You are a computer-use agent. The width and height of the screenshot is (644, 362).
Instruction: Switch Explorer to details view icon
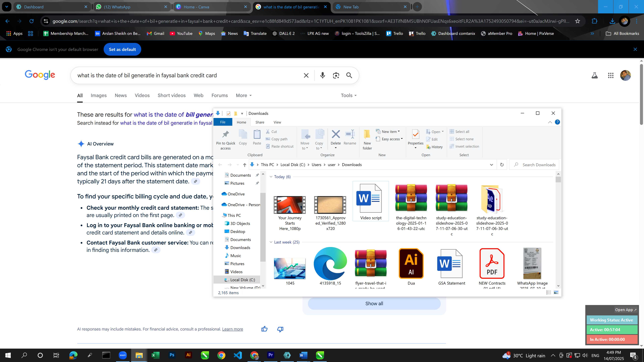(549, 292)
